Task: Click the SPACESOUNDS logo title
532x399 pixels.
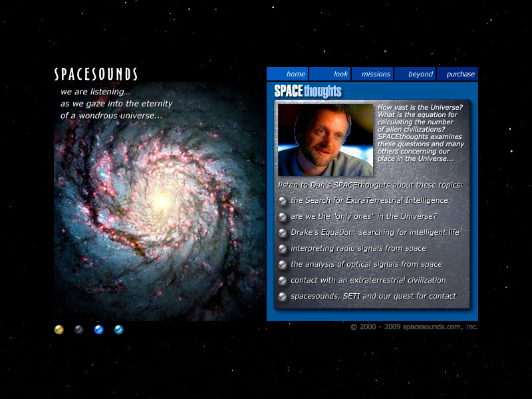Action: tap(96, 74)
